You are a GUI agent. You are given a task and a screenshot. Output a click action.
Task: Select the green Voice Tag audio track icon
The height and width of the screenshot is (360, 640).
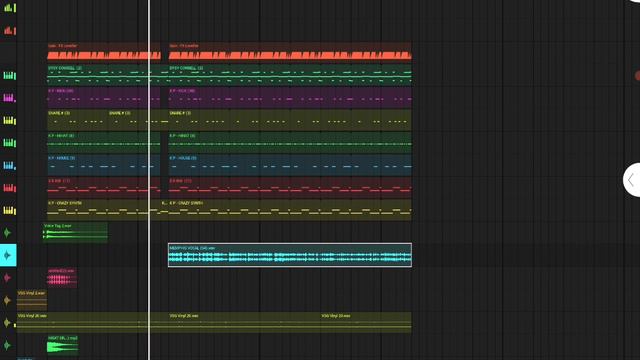[7, 233]
